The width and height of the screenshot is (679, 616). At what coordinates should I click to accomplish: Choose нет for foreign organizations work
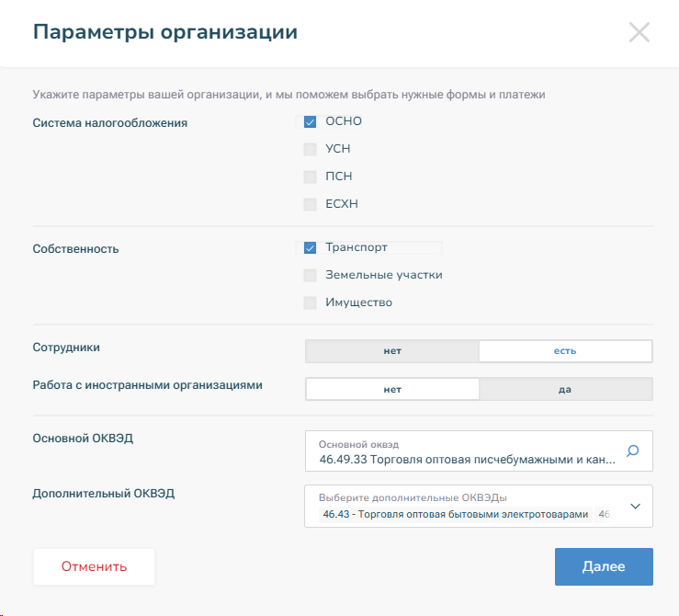pos(392,389)
